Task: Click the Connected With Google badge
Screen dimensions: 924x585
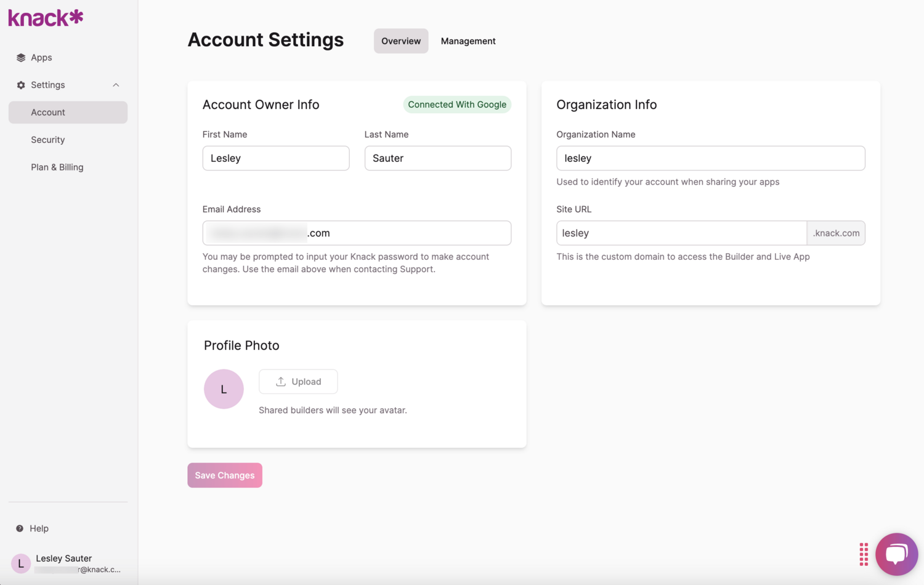Action: tap(456, 105)
